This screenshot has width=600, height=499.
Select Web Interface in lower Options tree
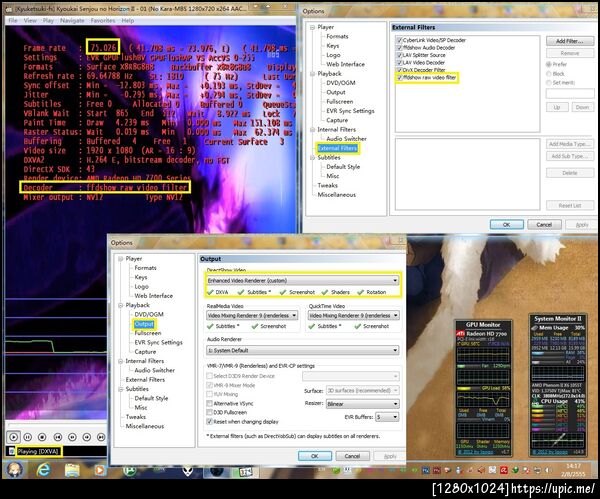tap(153, 296)
